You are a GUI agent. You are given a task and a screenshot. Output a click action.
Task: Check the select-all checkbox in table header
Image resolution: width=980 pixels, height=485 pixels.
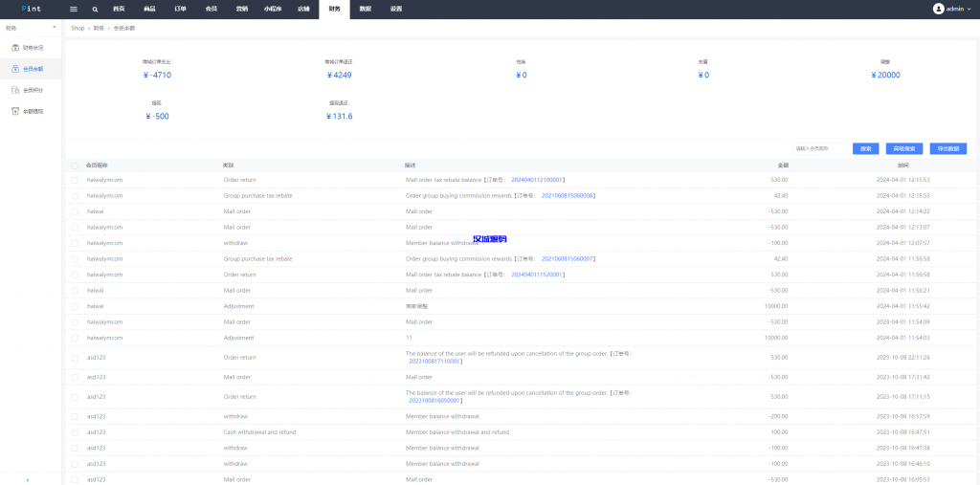(x=75, y=165)
